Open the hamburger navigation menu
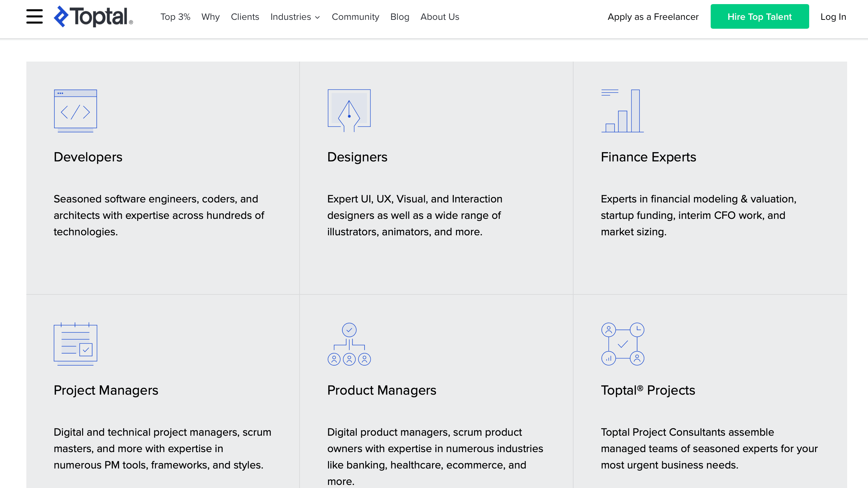Viewport: 868px width, 488px height. tap(34, 16)
